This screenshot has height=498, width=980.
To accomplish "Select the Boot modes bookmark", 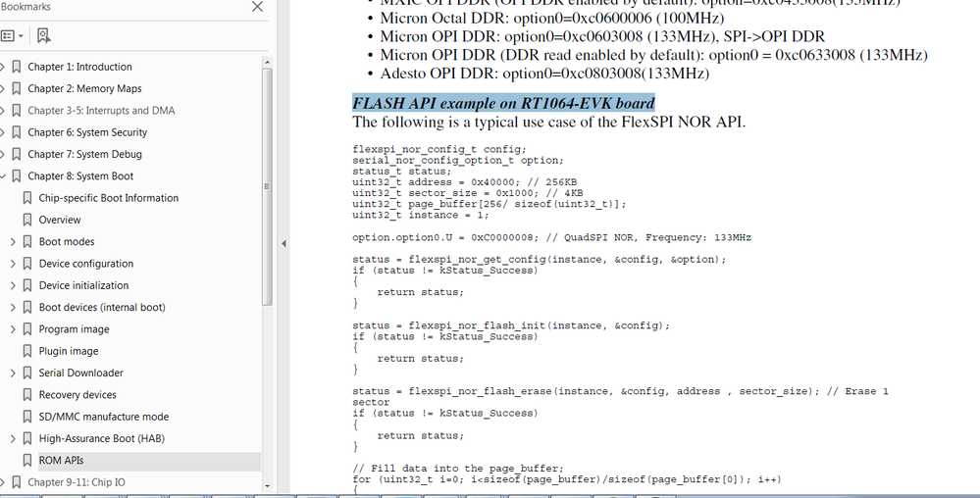I will click(x=67, y=242).
